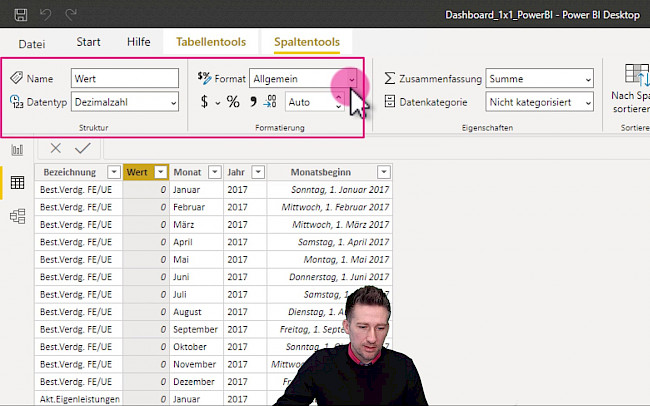Select the Data table view icon
Screen dimensions: 650x406
click(x=17, y=183)
